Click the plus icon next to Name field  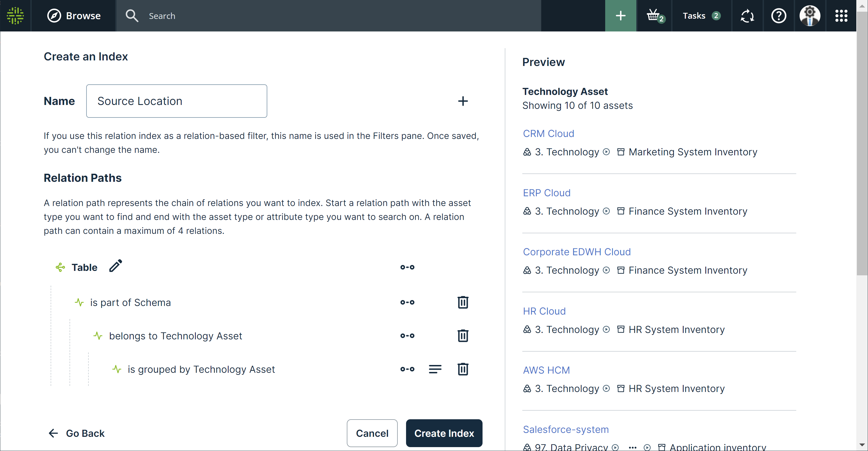463,101
